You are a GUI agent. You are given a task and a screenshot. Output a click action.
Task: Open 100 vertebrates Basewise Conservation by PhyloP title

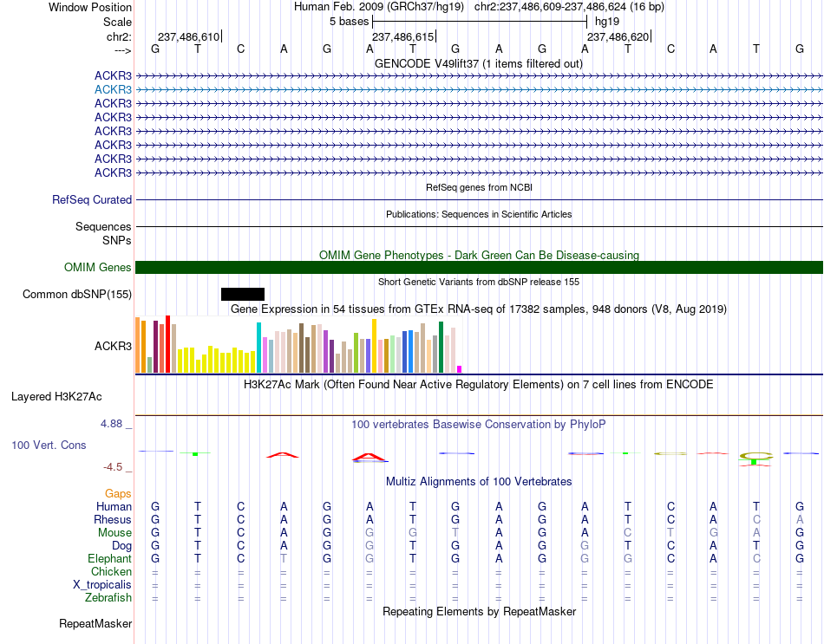pos(479,425)
